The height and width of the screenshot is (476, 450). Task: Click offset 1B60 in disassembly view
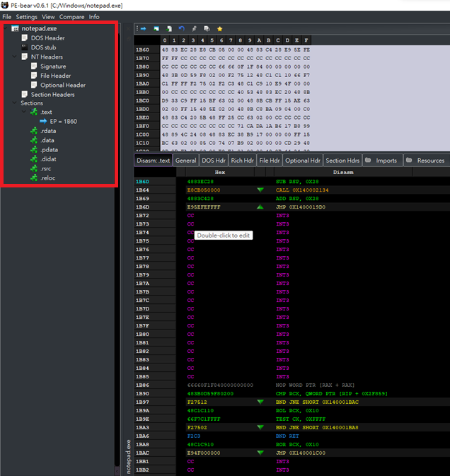click(x=142, y=182)
